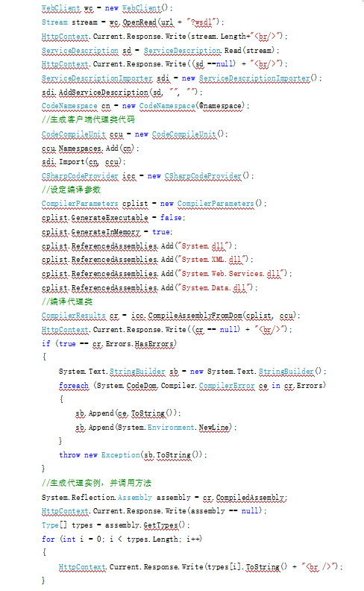This screenshot has width=364, height=591.
Task: Click the line declaring 'StringBuilder sb'
Action: point(192,372)
